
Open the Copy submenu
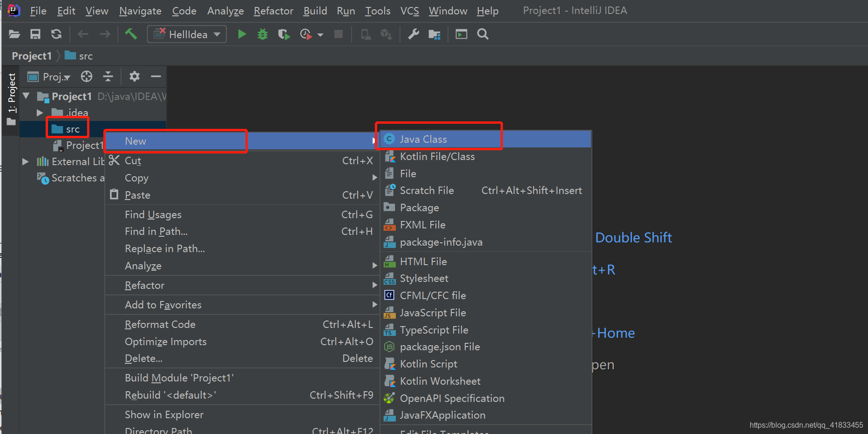click(x=241, y=178)
